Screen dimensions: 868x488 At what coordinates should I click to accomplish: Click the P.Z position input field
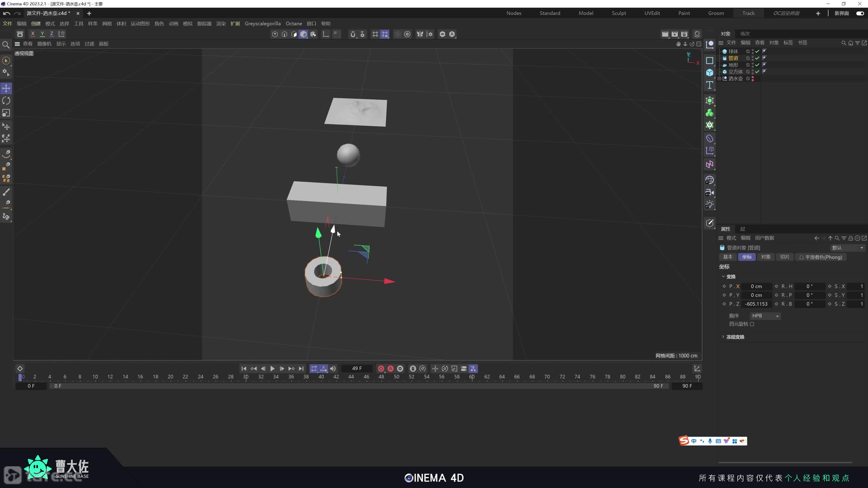point(756,304)
